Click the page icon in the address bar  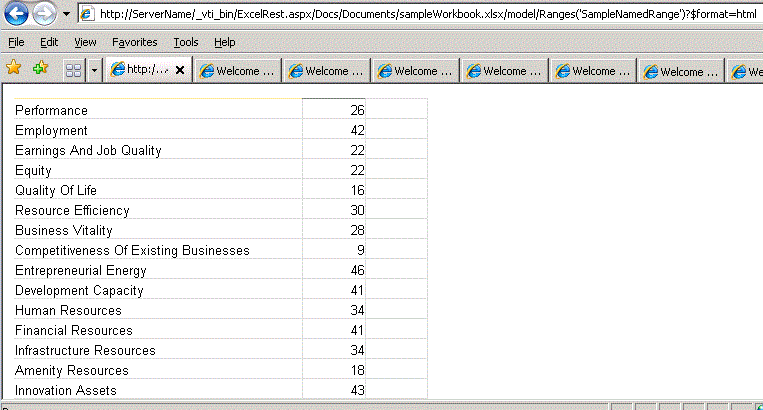(87, 14)
